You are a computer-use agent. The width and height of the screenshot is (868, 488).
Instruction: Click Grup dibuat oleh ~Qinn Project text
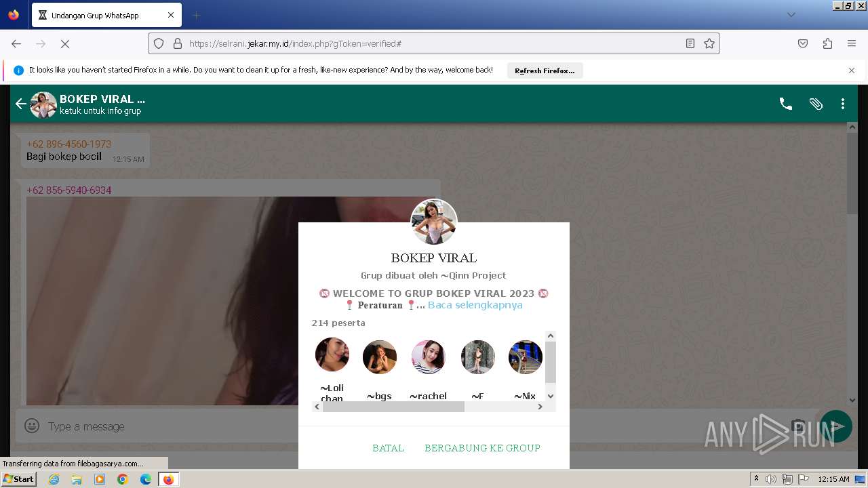(x=433, y=275)
